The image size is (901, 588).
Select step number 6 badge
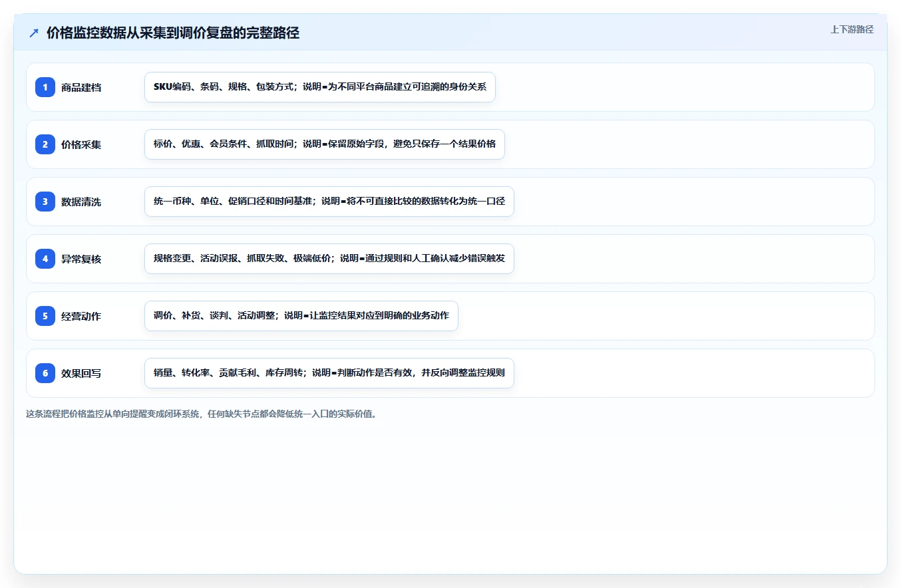pos(45,373)
